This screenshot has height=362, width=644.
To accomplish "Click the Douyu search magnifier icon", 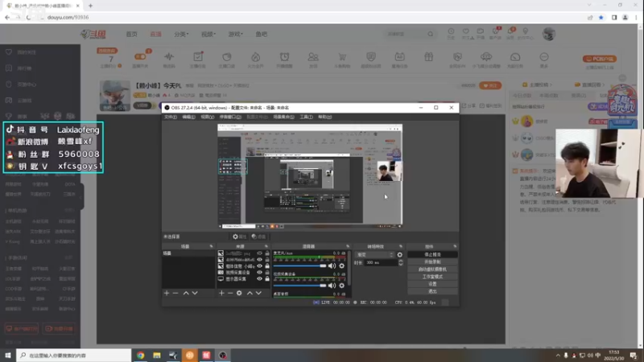I will pyautogui.click(x=430, y=34).
